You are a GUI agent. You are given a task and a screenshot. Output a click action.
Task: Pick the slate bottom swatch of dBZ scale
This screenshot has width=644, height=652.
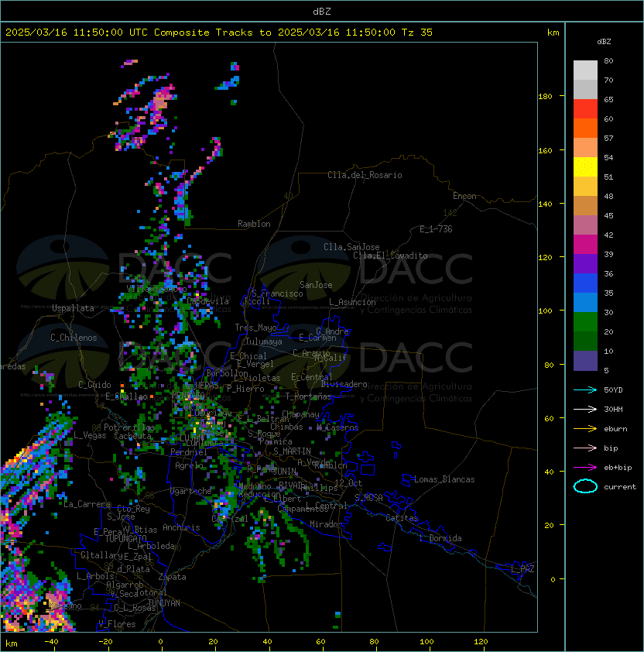click(x=585, y=361)
